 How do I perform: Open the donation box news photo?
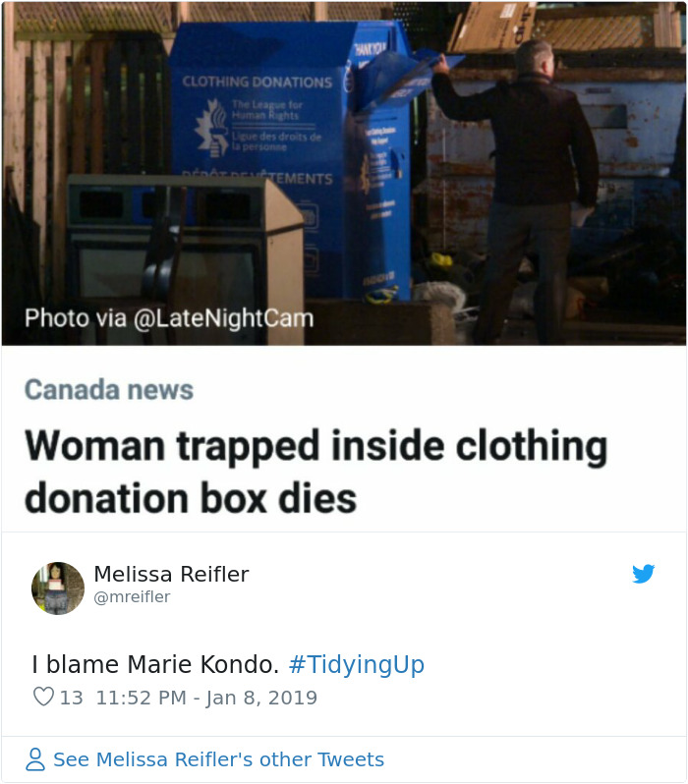(x=344, y=174)
